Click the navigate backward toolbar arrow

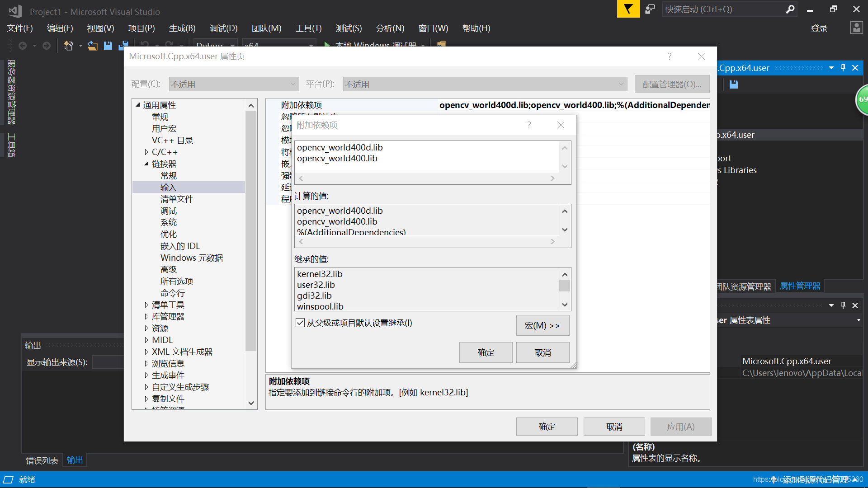[x=23, y=46]
